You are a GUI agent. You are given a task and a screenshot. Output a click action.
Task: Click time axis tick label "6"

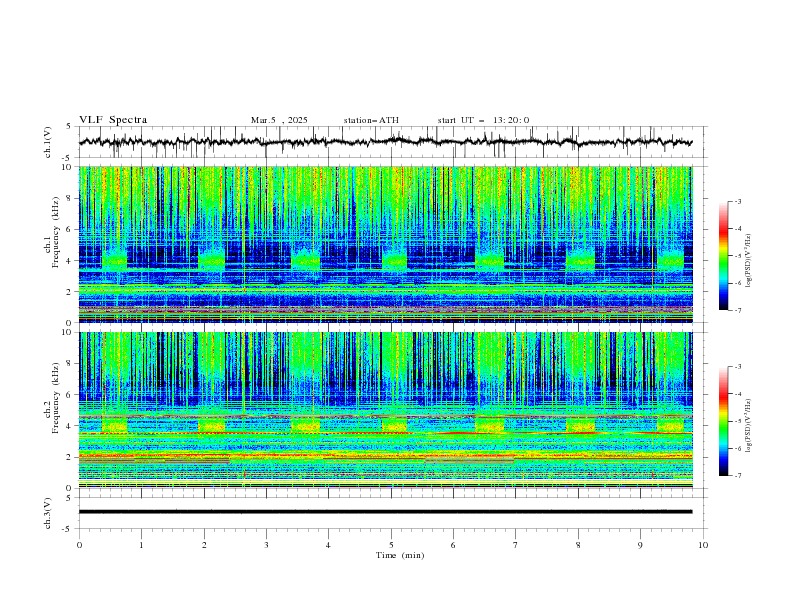click(453, 545)
